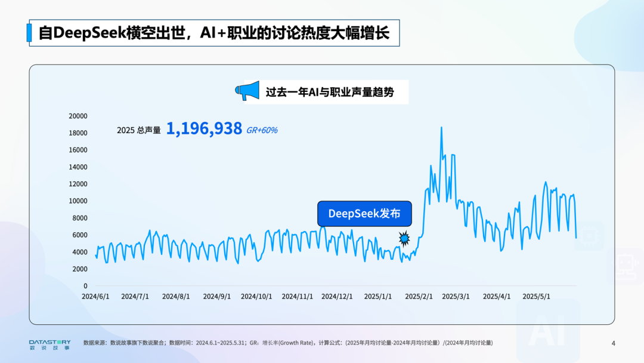Screen dimensions: 644x363
Task: Click the blue megaphone icon
Action: 247,91
